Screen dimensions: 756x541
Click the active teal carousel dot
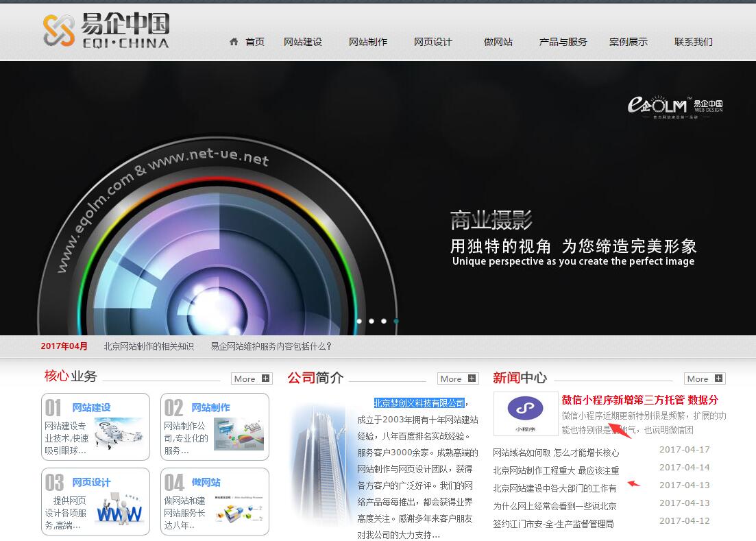pyautogui.click(x=396, y=321)
